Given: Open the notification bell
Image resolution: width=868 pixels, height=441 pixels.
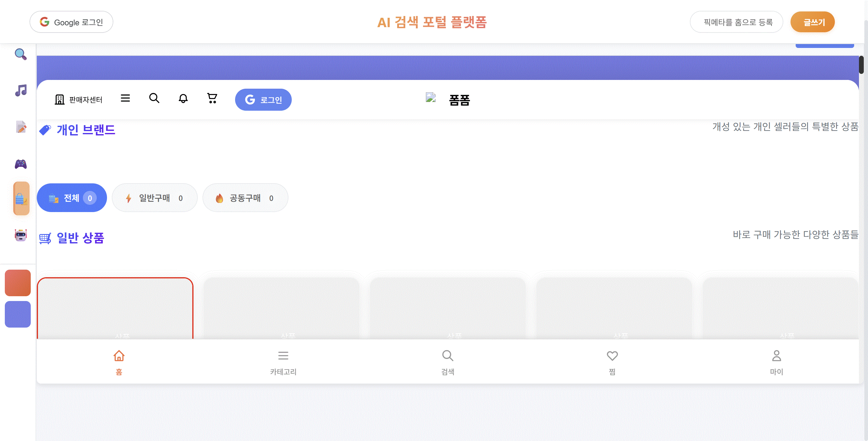Looking at the screenshot, I should (183, 98).
